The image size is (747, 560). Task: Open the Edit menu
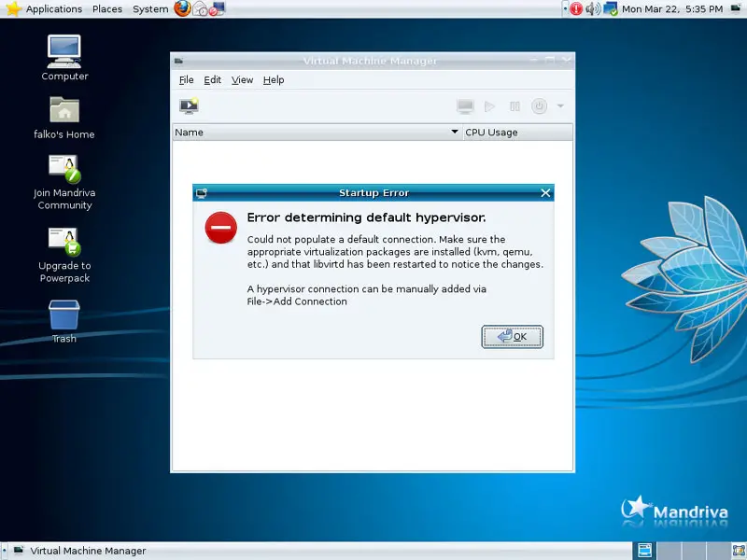213,80
